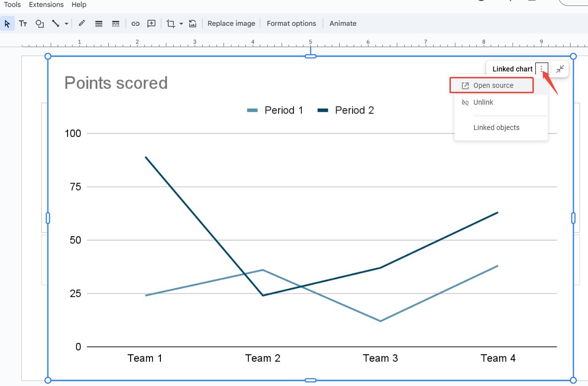Screen dimensions: 588x386
Task: Select the Line tool
Action: [56, 23]
